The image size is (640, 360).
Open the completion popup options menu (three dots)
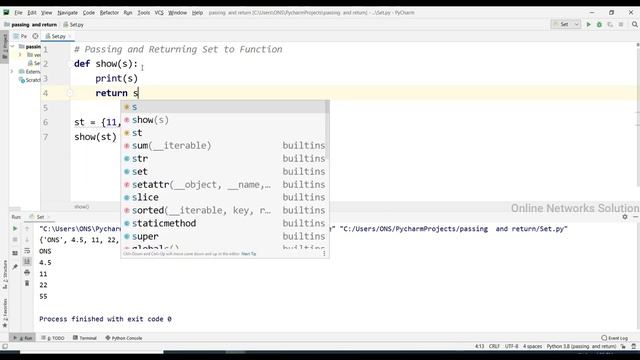(x=324, y=253)
